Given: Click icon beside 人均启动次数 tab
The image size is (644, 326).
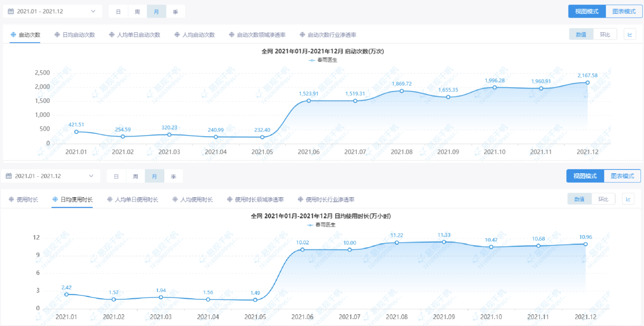Looking at the screenshot, I should pos(177,35).
